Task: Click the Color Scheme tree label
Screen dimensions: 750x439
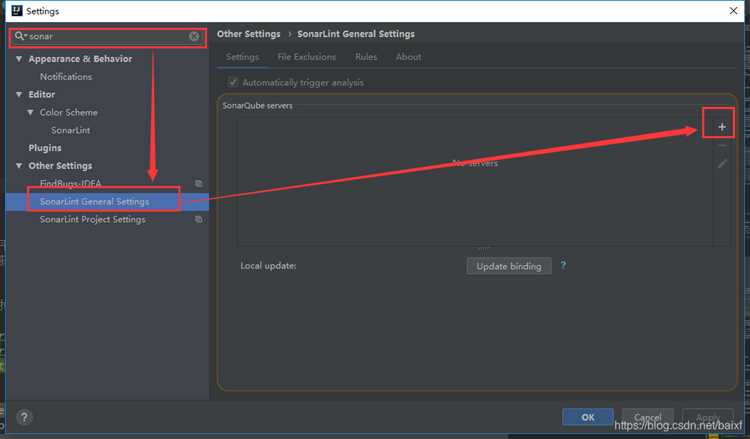Action: tap(69, 112)
